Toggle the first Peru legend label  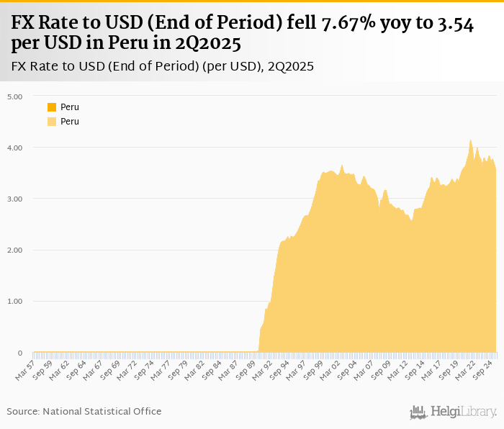pos(70,107)
